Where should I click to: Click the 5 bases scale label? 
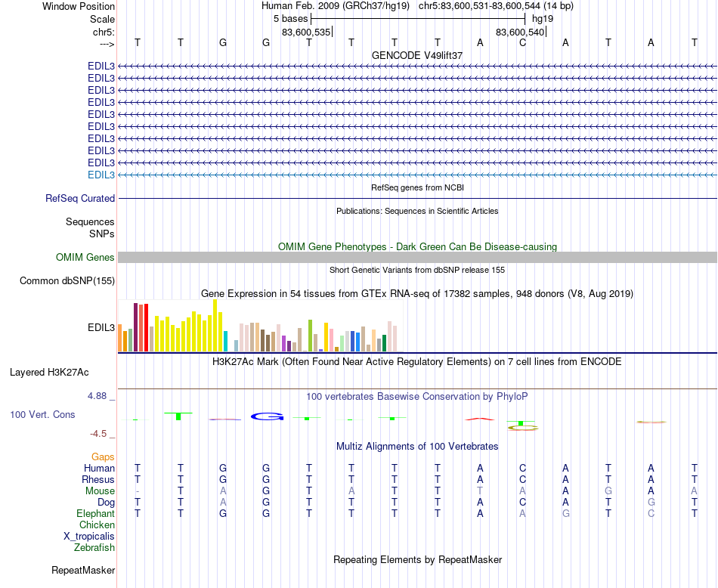pos(291,19)
